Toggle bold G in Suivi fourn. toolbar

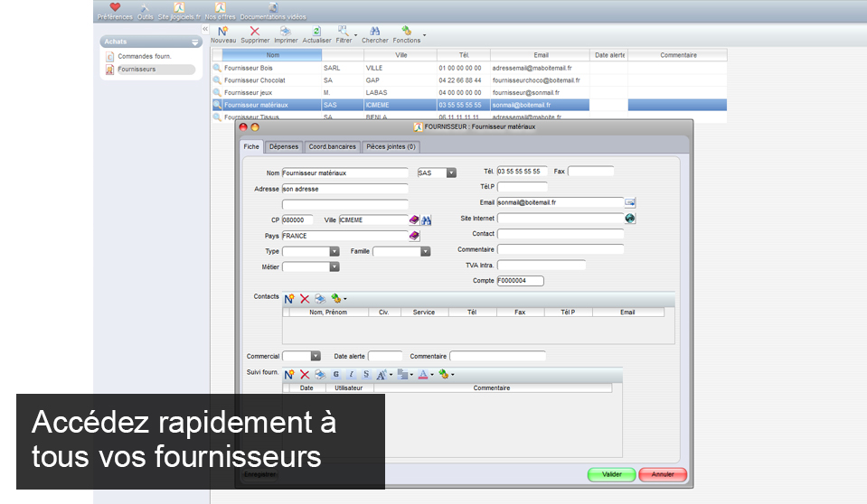pyautogui.click(x=335, y=375)
